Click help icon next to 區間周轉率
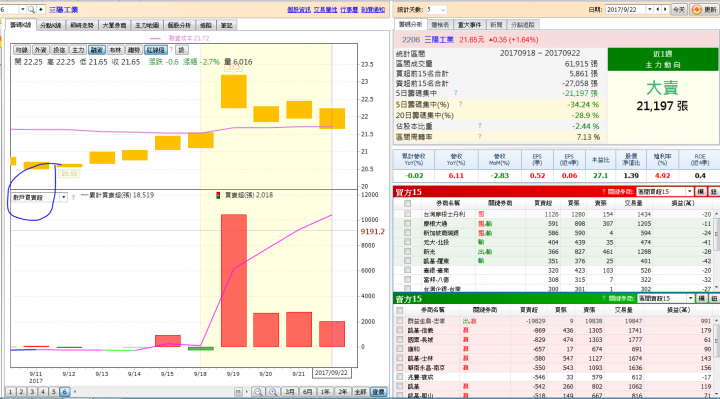Image resolution: width=720 pixels, height=399 pixels. pyautogui.click(x=479, y=136)
